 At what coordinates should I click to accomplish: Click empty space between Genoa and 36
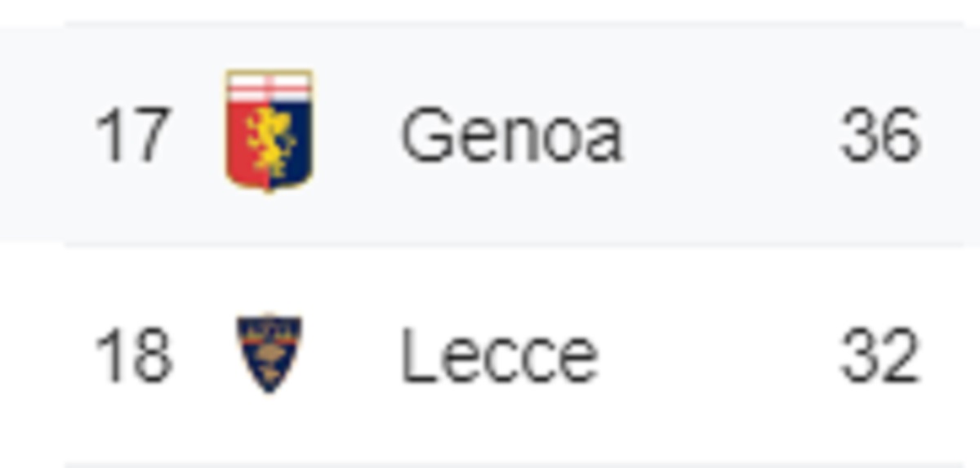pos(733,136)
